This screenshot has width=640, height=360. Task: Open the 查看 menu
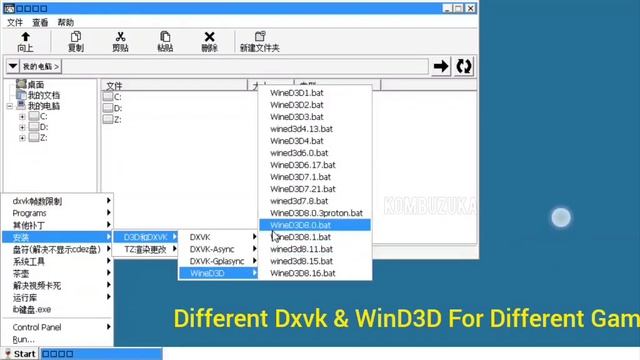coord(40,22)
